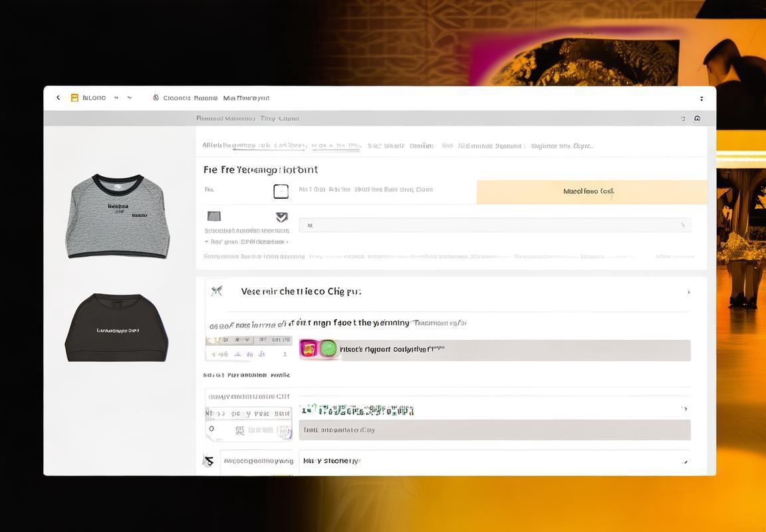Click the beige Muod faoo button
Image resolution: width=766 pixels, height=532 pixels.
[x=592, y=192]
